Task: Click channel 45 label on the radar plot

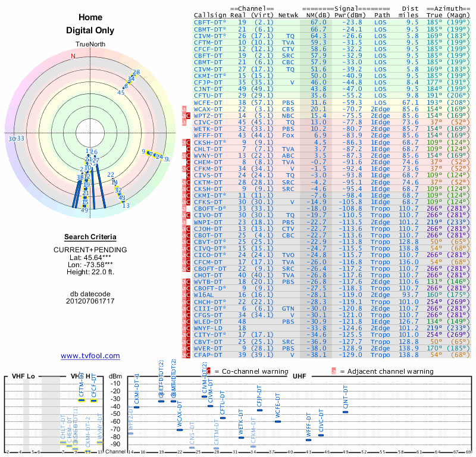Action: pos(121,93)
